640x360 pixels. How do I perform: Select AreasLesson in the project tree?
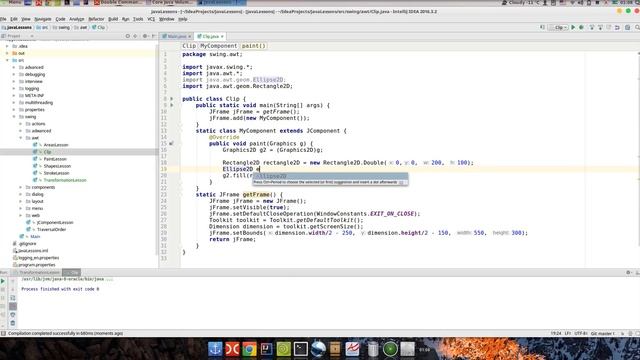click(56, 145)
